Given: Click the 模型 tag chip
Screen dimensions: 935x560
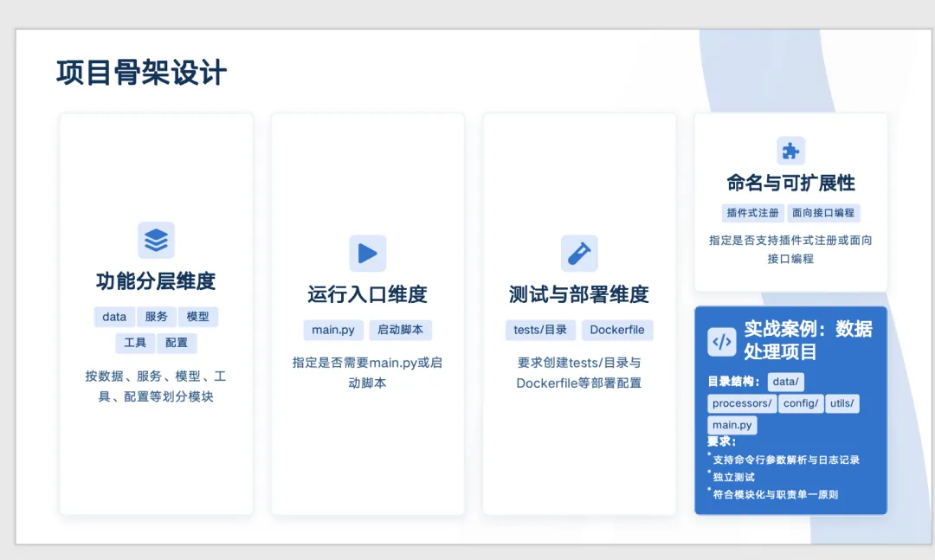Looking at the screenshot, I should point(198,317).
